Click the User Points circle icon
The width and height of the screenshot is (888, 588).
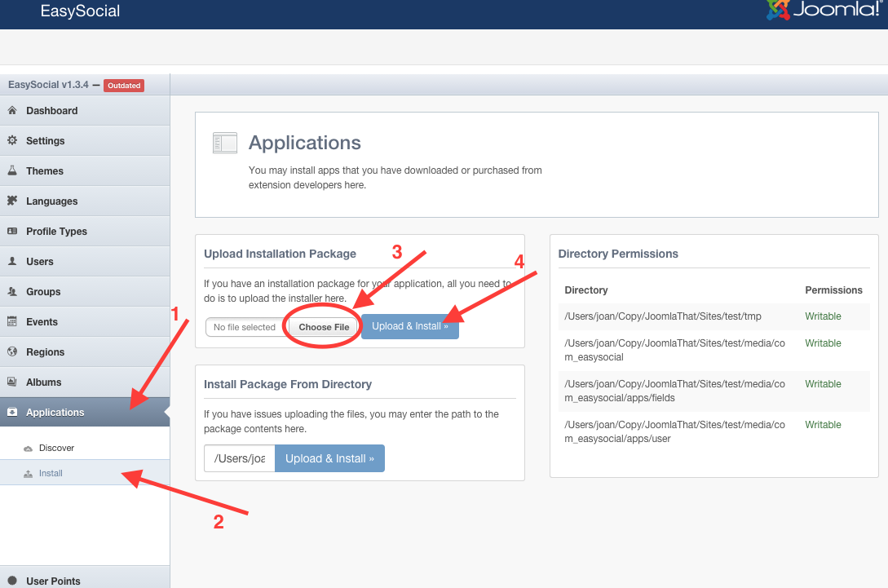point(12,581)
